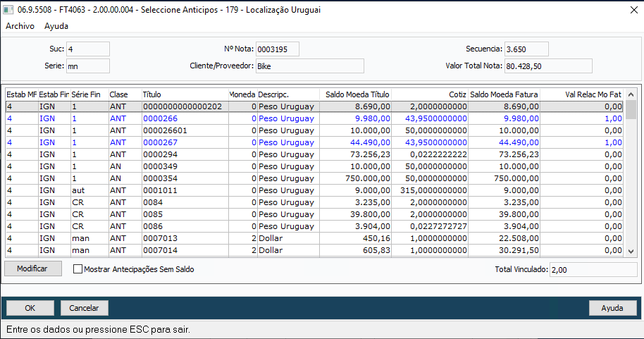Click the Secuencia field
Image resolution: width=644 pixels, height=339 pixels.
tap(526, 49)
